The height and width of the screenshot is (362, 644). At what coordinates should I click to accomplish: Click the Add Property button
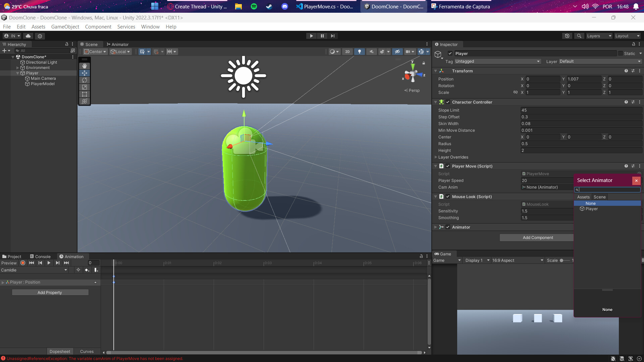(50, 292)
